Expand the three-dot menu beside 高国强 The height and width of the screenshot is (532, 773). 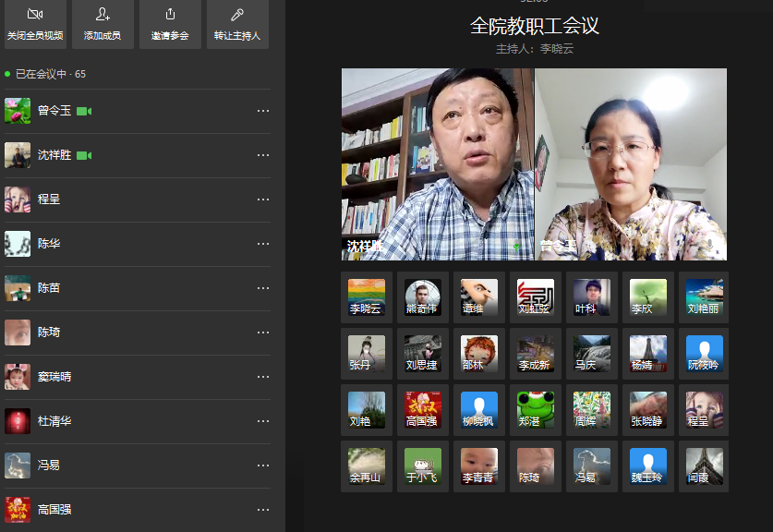coord(263,509)
